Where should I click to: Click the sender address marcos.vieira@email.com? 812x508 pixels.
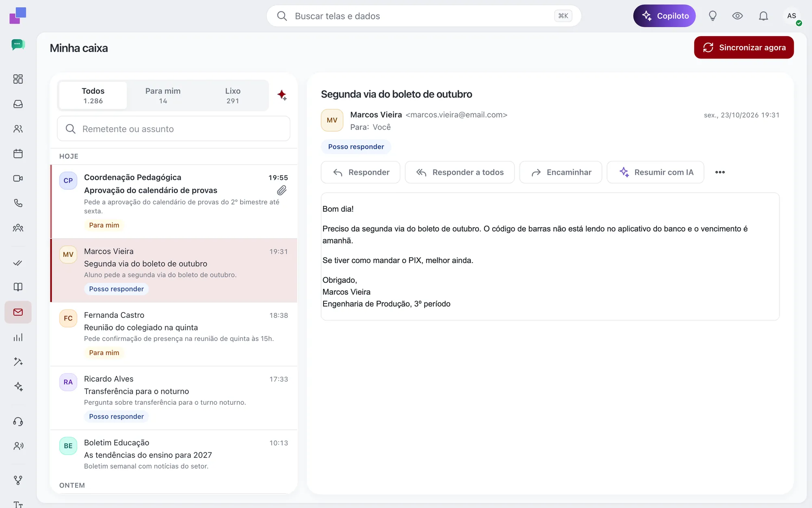[x=456, y=115]
